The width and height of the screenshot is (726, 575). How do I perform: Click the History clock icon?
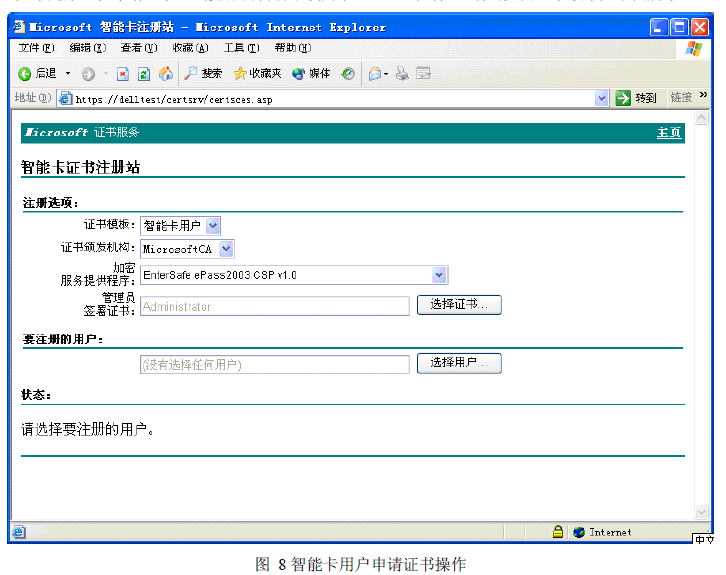[x=348, y=73]
